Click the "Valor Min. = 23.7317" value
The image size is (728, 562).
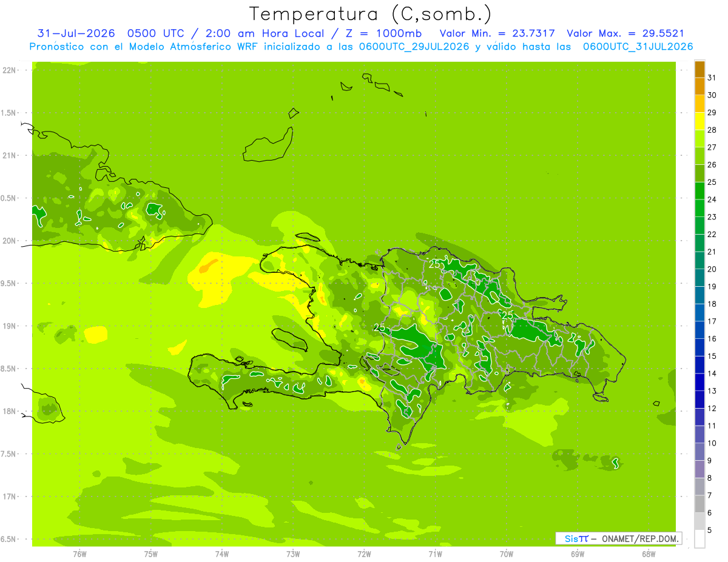[497, 33]
